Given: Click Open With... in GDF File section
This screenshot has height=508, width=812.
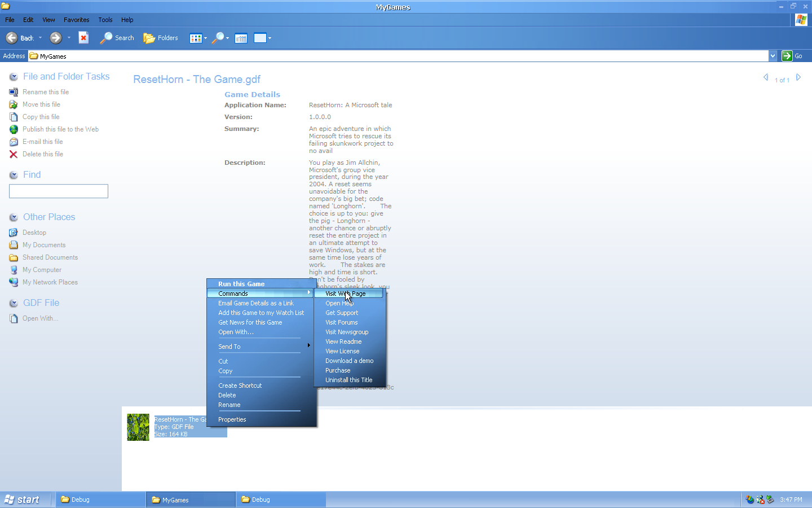Looking at the screenshot, I should coord(41,318).
